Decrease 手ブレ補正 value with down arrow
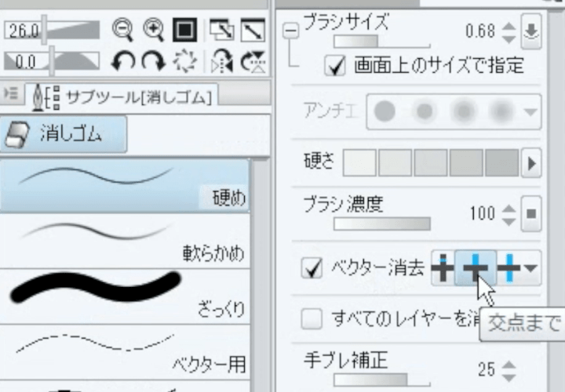Viewport: 565px width, 392px height. pos(508,377)
